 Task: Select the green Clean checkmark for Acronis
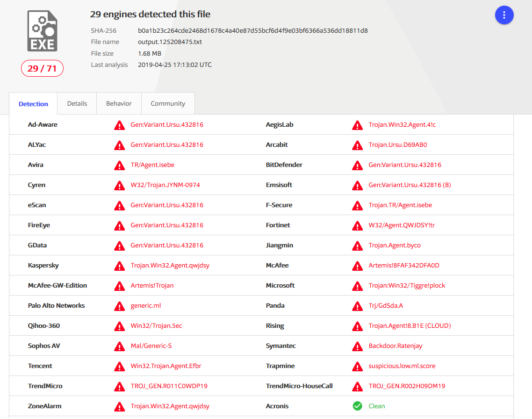[357, 406]
